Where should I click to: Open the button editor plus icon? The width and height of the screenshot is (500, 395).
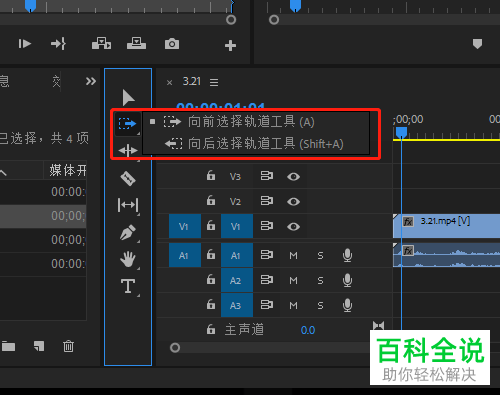[x=230, y=45]
